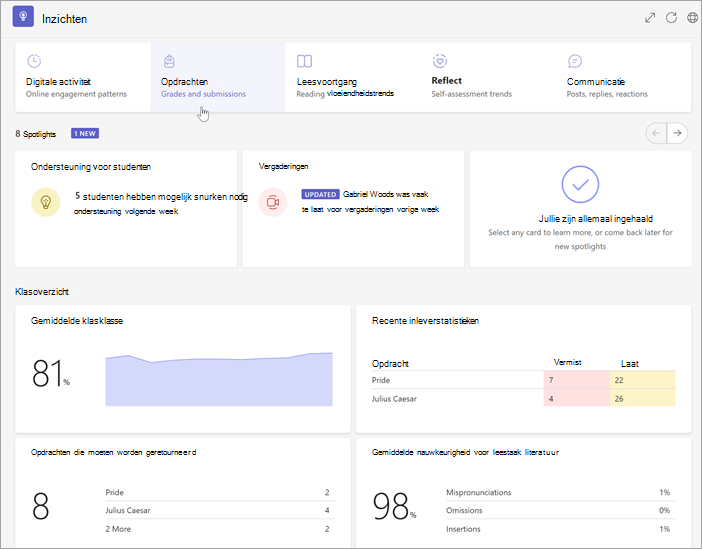Open the Mispronunciations accuracy row
The width and height of the screenshot is (702, 549).
561,492
